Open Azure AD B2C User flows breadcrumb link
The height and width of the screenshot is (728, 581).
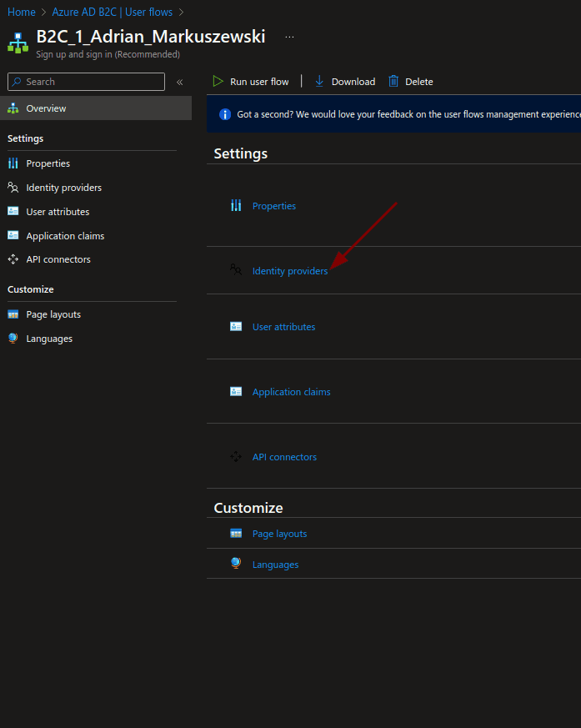(x=112, y=12)
